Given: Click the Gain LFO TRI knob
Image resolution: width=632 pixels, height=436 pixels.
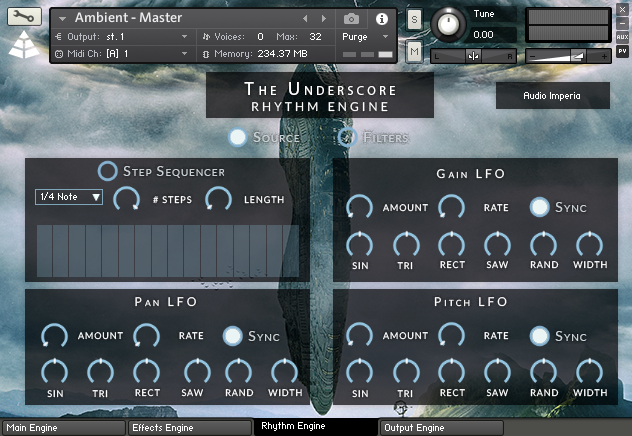Looking at the screenshot, I should [406, 245].
